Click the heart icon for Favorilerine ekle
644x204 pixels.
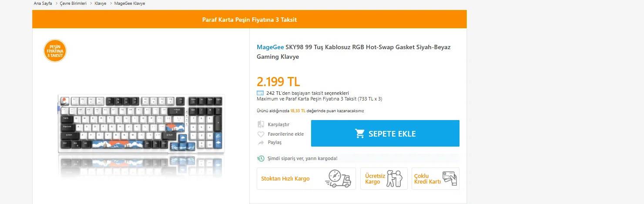tap(261, 134)
